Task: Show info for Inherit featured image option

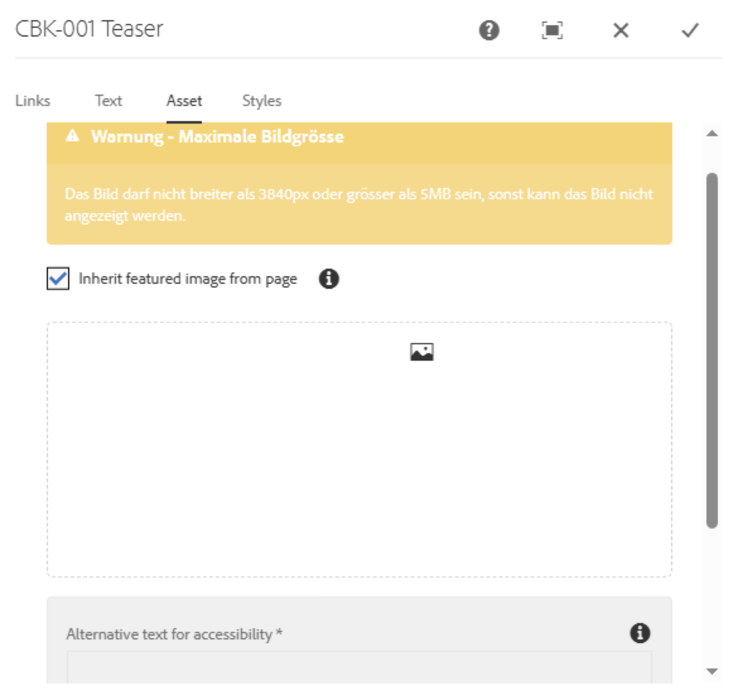Action: [x=329, y=279]
